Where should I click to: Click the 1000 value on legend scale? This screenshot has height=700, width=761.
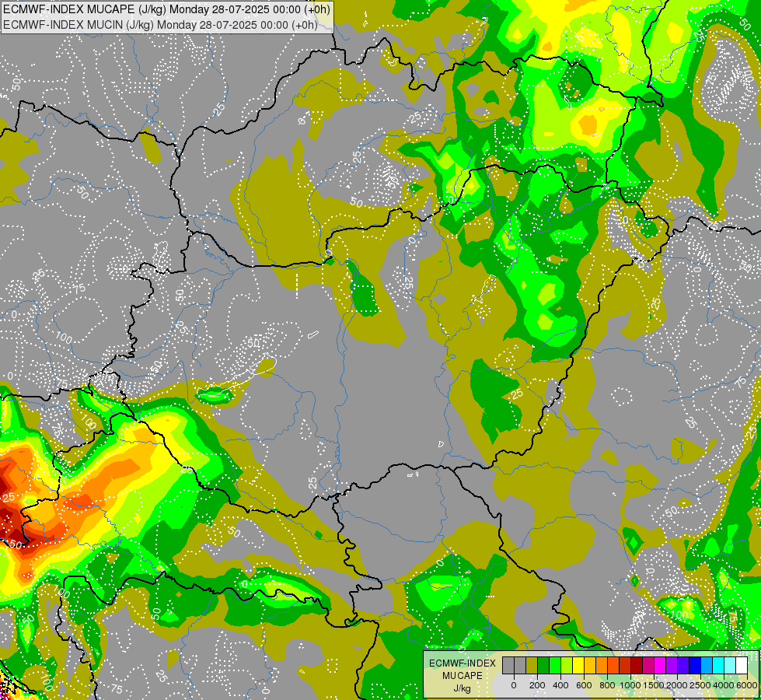(630, 685)
